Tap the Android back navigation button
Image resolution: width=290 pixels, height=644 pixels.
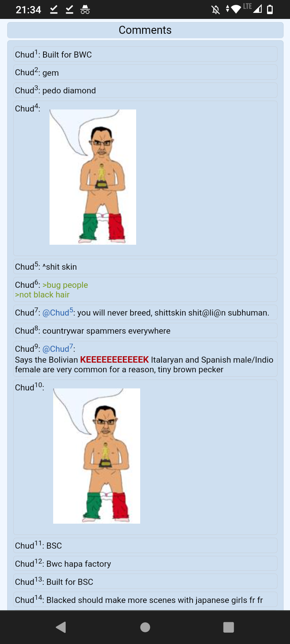[61, 627]
